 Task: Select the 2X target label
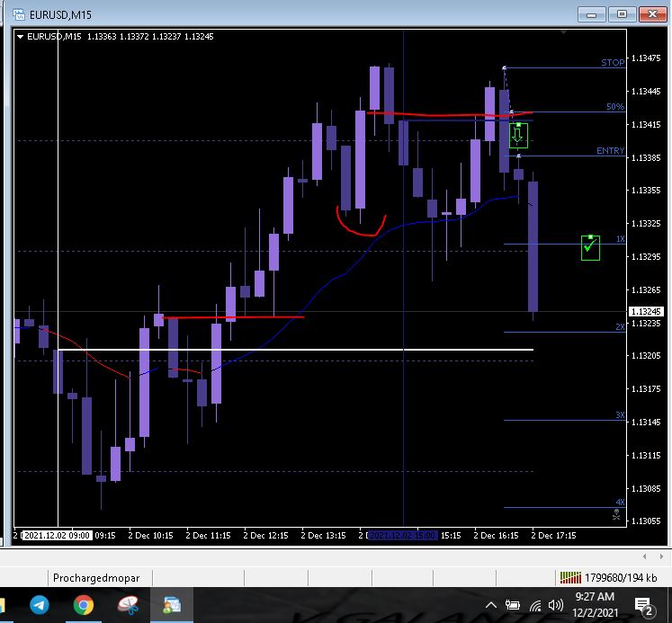pos(620,326)
